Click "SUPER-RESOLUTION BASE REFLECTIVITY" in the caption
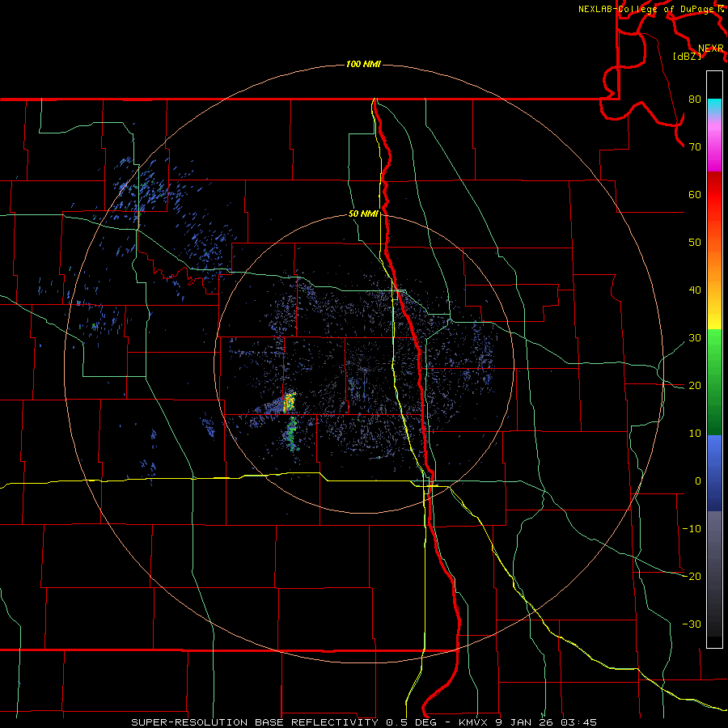 point(255,722)
